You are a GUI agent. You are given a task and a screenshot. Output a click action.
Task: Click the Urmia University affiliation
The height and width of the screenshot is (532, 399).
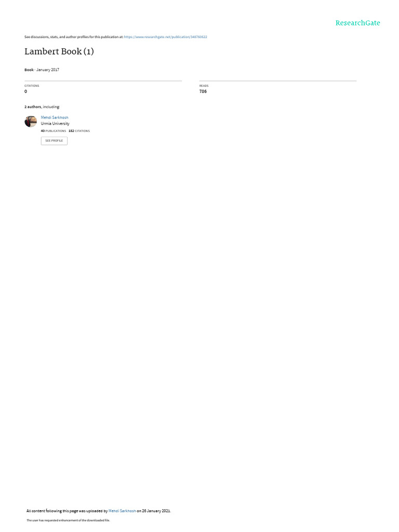pyautogui.click(x=55, y=124)
